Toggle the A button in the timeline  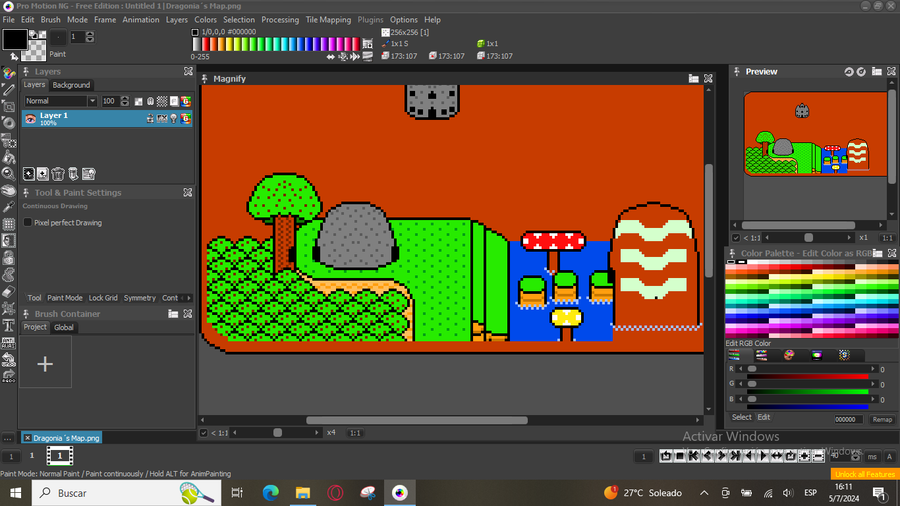pyautogui.click(x=890, y=457)
